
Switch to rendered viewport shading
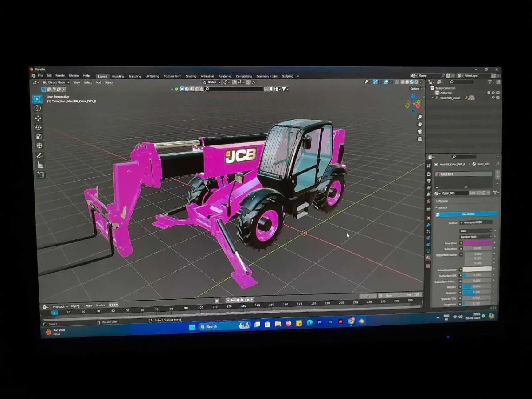pyautogui.click(x=417, y=82)
